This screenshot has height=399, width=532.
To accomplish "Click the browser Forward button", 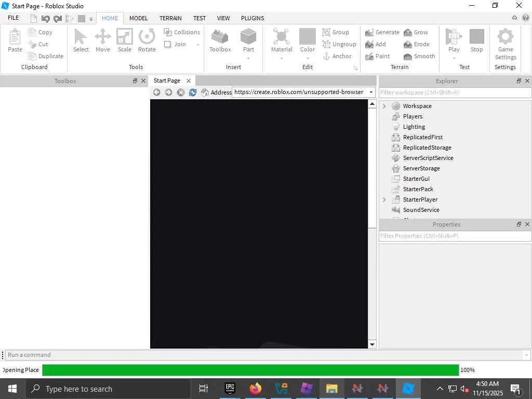I will click(x=169, y=92).
